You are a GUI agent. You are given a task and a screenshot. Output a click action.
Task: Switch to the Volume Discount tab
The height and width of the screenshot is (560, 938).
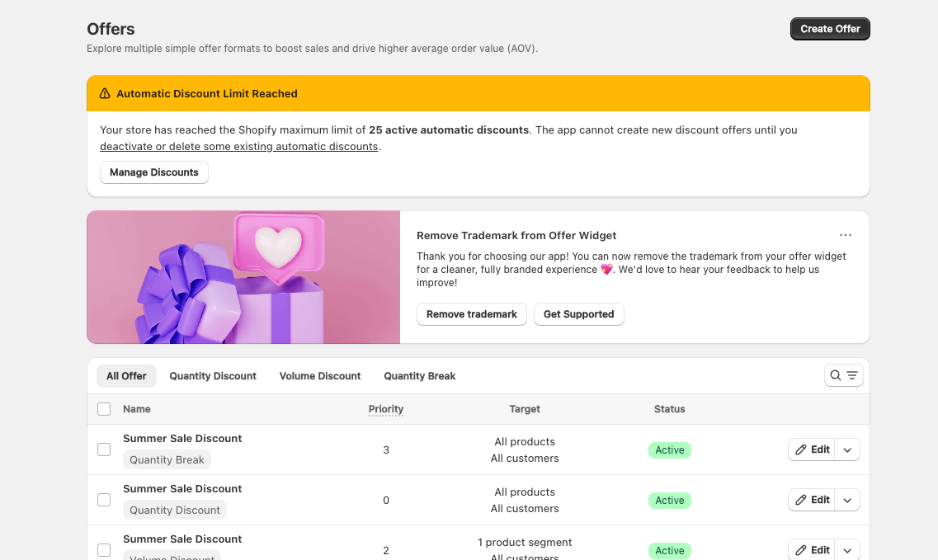point(320,375)
